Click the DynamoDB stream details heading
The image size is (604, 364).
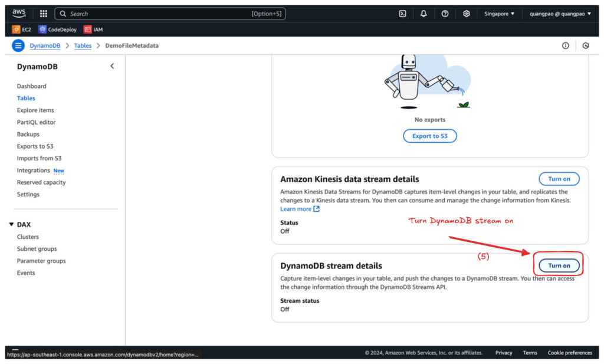tap(331, 266)
